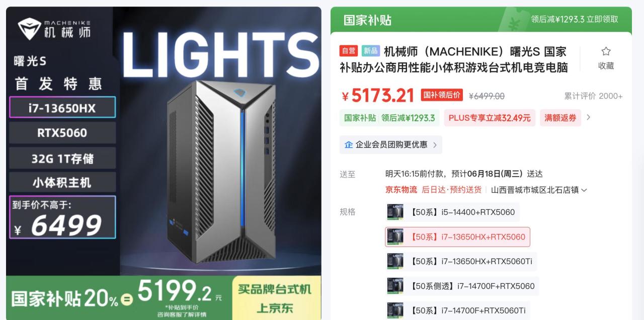Click the 累计评价 2000+ reviews link

(593, 96)
